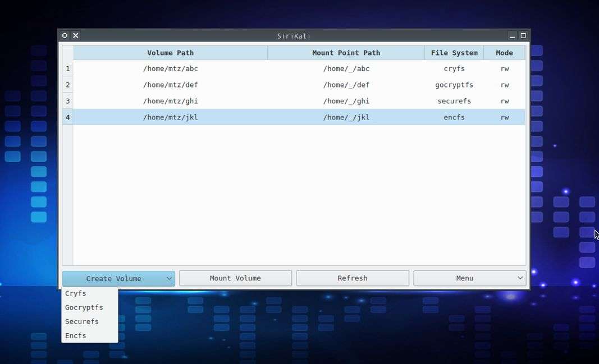Select the /home/mtz/def volume path cell

pos(170,85)
